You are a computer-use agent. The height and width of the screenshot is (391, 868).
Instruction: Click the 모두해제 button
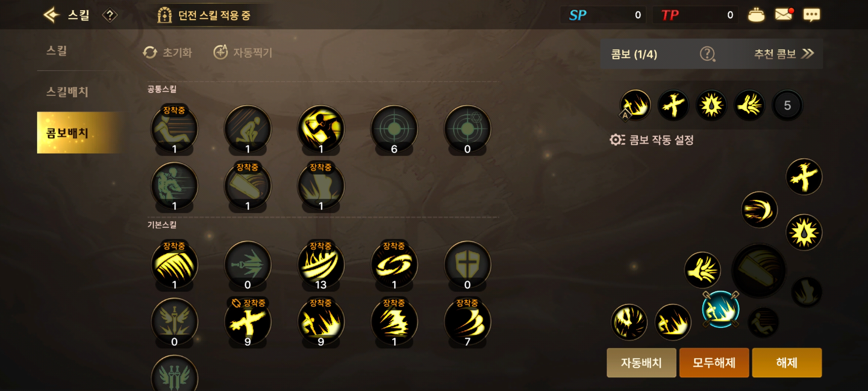pos(714,363)
